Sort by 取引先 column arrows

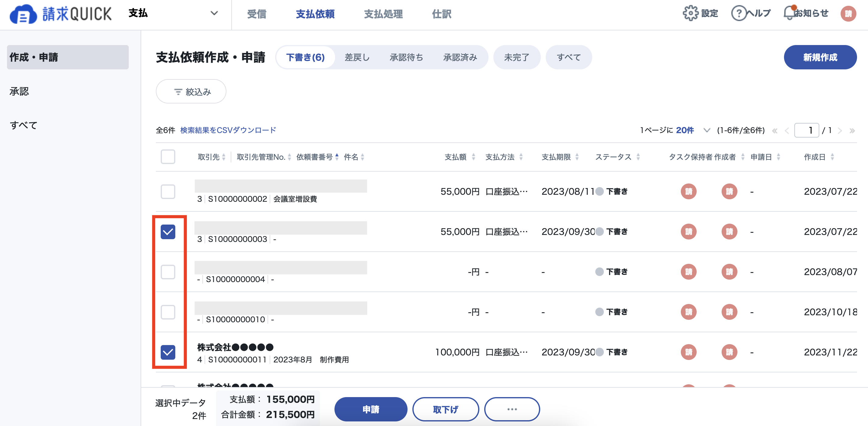click(x=224, y=157)
